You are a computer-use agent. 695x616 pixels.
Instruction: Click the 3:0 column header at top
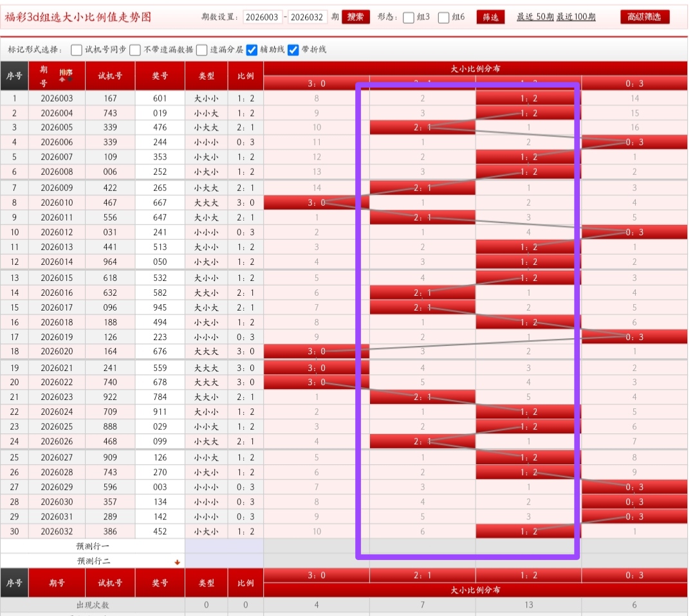click(x=316, y=83)
